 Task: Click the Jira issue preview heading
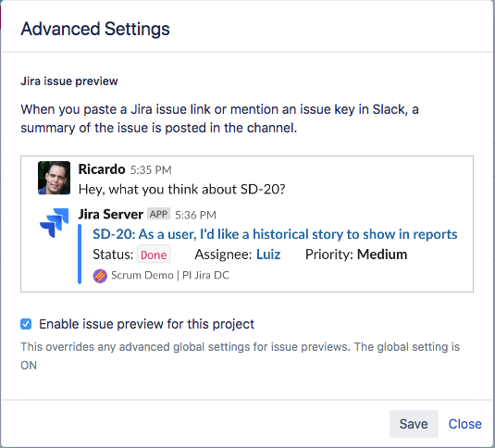69,81
